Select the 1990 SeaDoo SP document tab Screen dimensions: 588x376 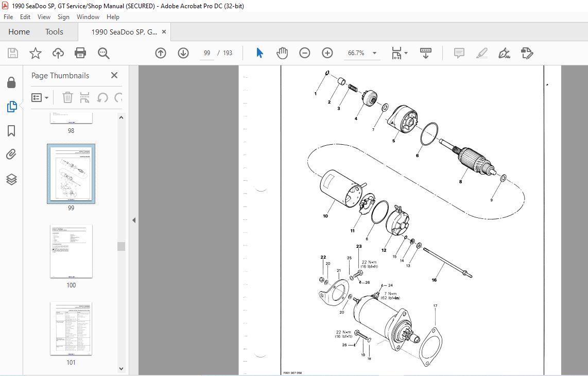point(124,32)
